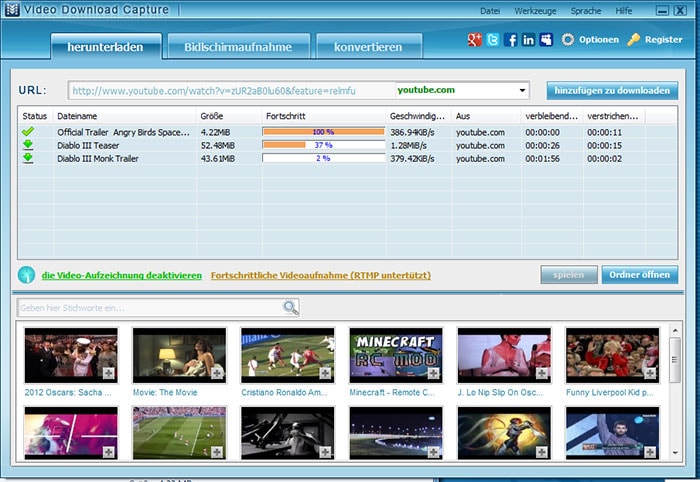Sort by the Status column header
700x482 pixels.
[35, 116]
